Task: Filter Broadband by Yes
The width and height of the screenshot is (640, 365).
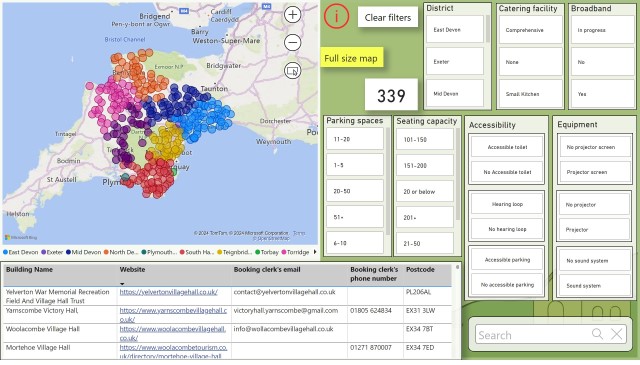Action: 603,94
